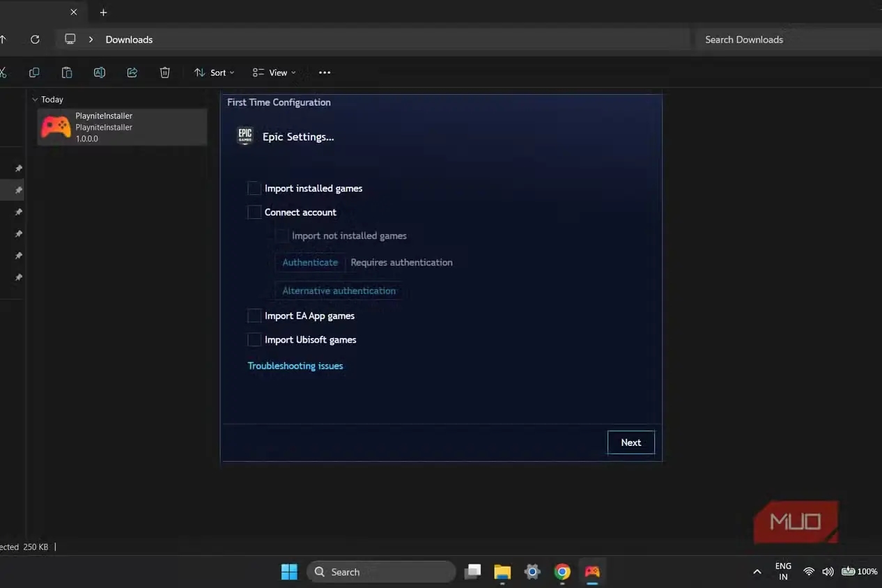Viewport: 882px width, 588px height.
Task: Check the Connect account option
Action: coord(254,212)
